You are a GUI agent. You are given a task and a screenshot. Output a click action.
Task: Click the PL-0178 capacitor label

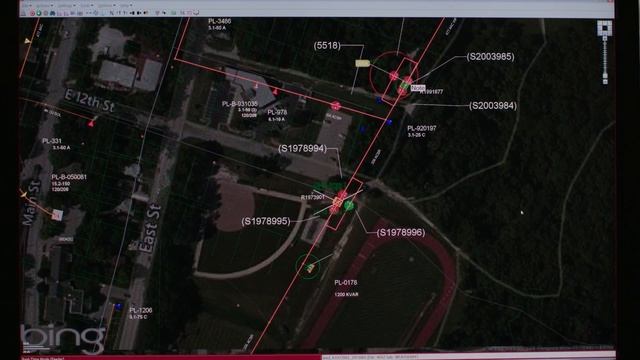(346, 282)
